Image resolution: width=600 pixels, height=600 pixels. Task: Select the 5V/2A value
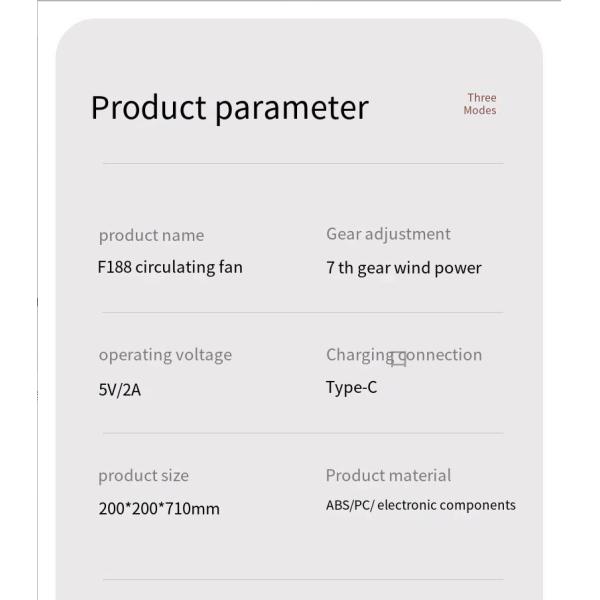pos(120,389)
